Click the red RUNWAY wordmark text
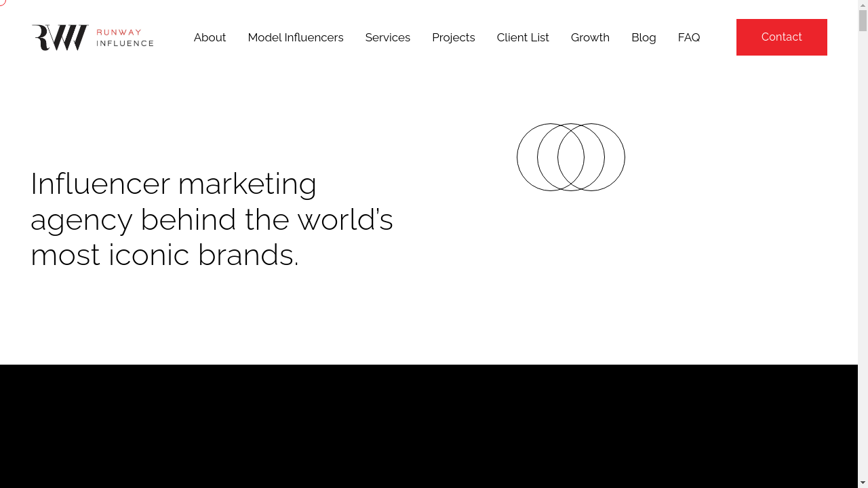 tap(119, 32)
